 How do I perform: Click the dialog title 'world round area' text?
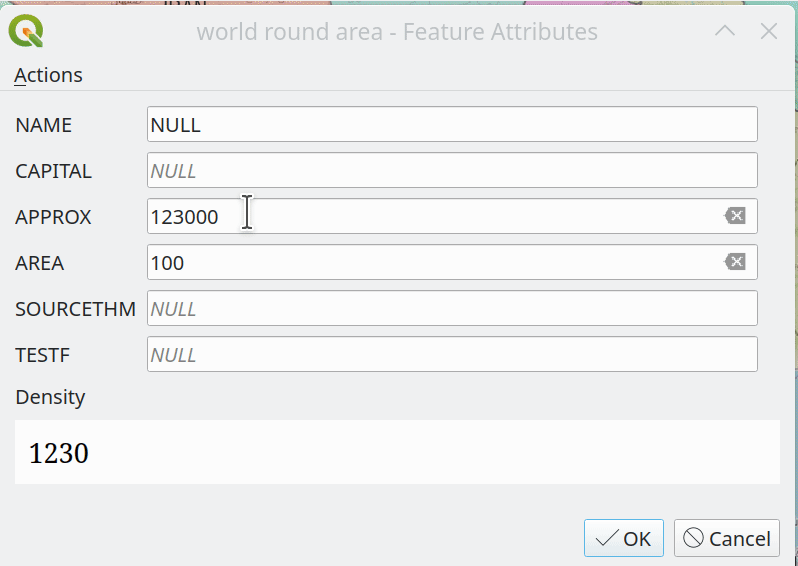(x=290, y=32)
